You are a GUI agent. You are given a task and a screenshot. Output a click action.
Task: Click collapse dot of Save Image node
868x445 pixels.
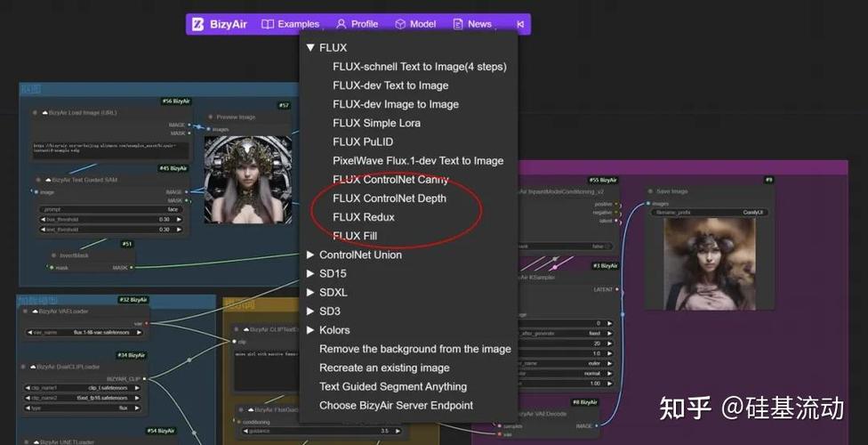[650, 191]
